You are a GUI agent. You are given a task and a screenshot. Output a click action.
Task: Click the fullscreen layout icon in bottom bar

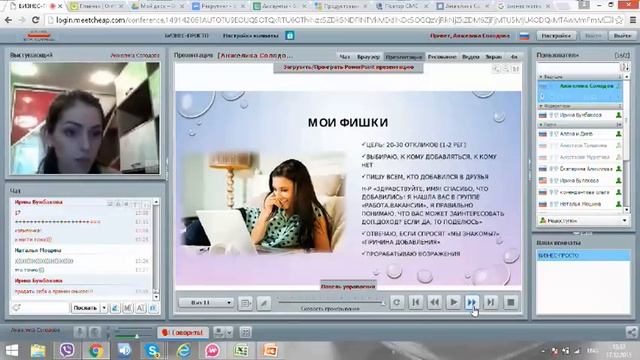(x=245, y=333)
